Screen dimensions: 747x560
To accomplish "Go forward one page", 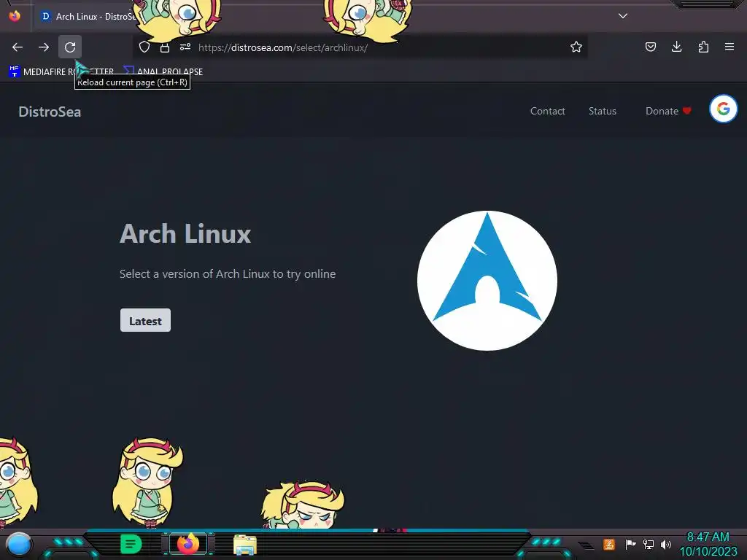I will [44, 47].
